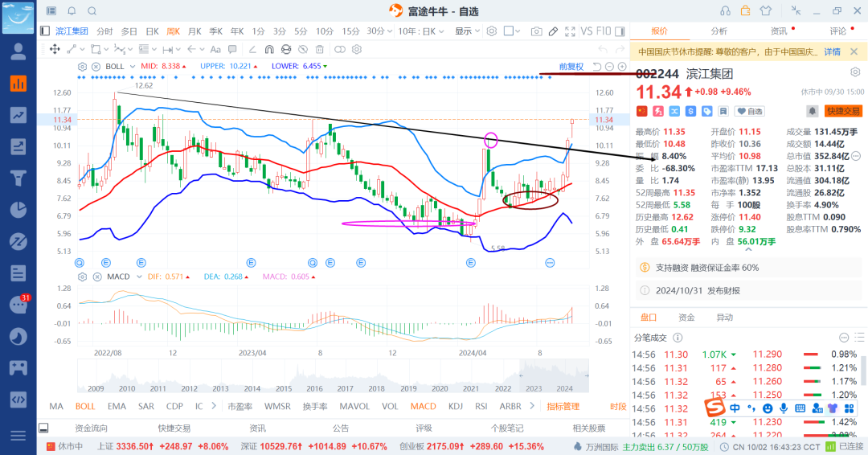This screenshot has height=455, width=868.
Task: Expand more main indicators after IC
Action: coord(214,406)
